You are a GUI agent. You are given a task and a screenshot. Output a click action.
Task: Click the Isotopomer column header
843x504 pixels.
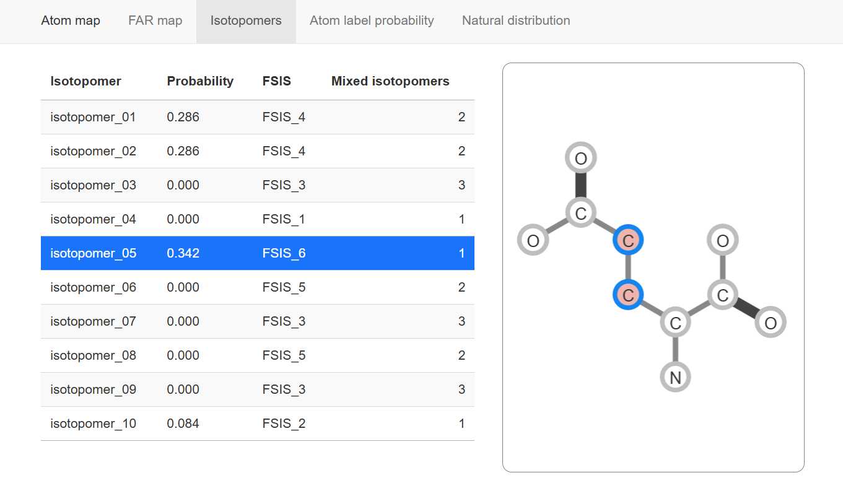click(85, 81)
